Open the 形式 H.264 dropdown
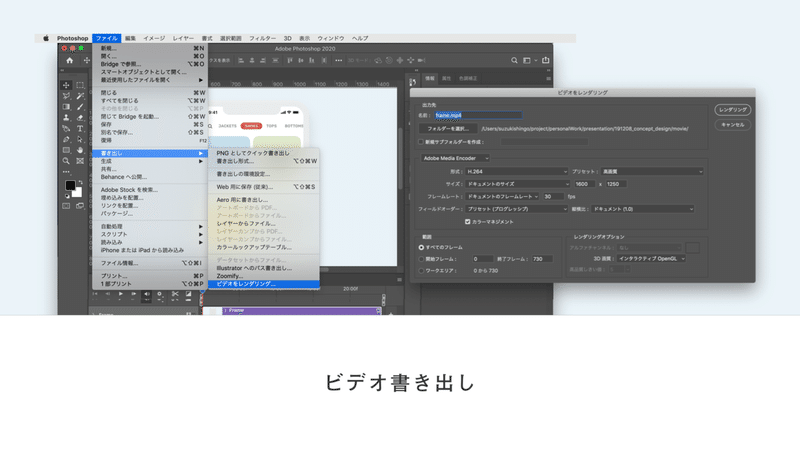The image size is (800, 450). [516, 171]
